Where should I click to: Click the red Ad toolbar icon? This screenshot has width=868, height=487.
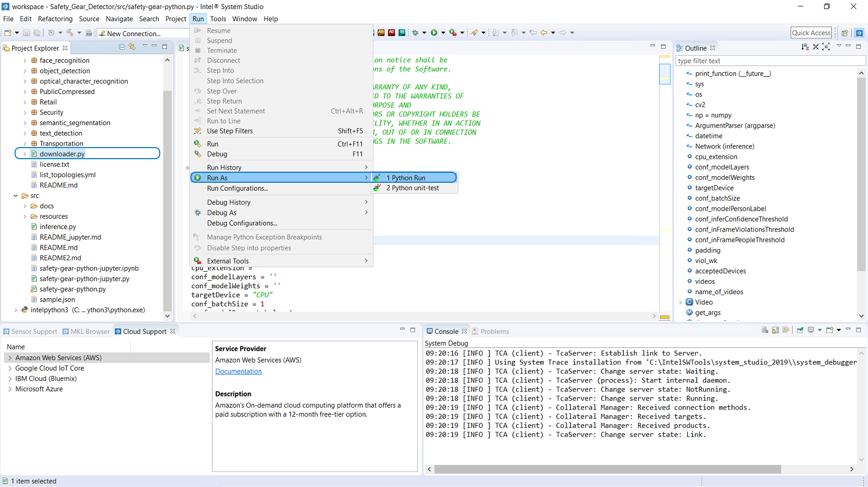[391, 33]
